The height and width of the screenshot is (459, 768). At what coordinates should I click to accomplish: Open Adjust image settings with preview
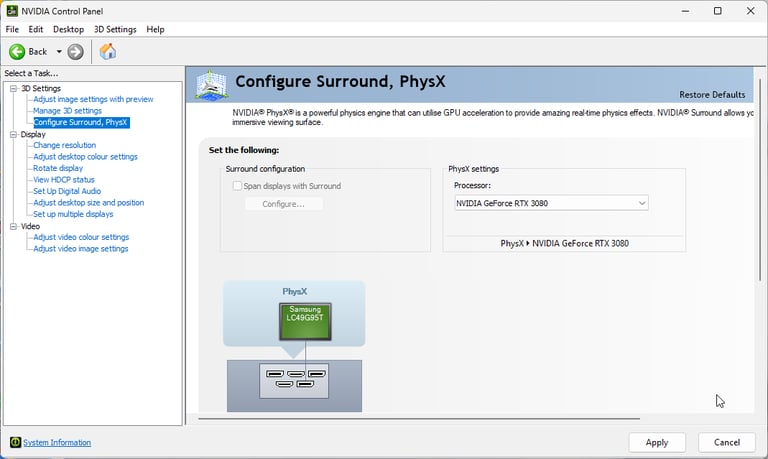point(93,99)
